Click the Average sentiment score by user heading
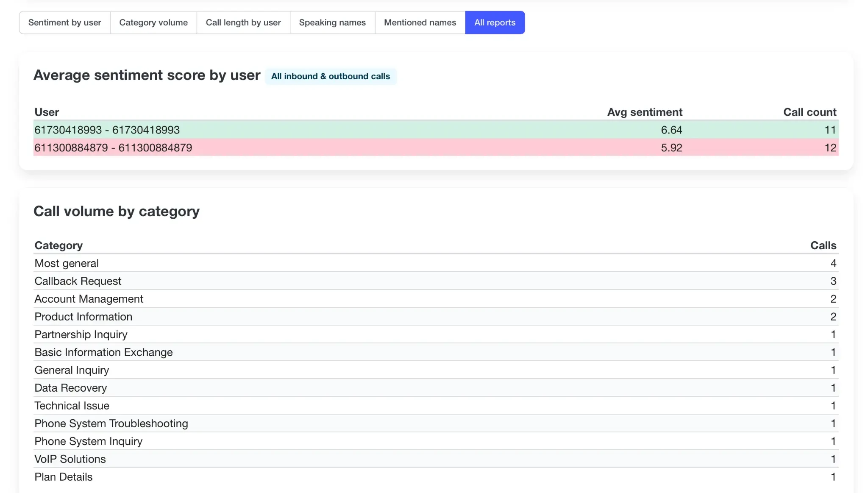Image resolution: width=868 pixels, height=493 pixels. 147,75
